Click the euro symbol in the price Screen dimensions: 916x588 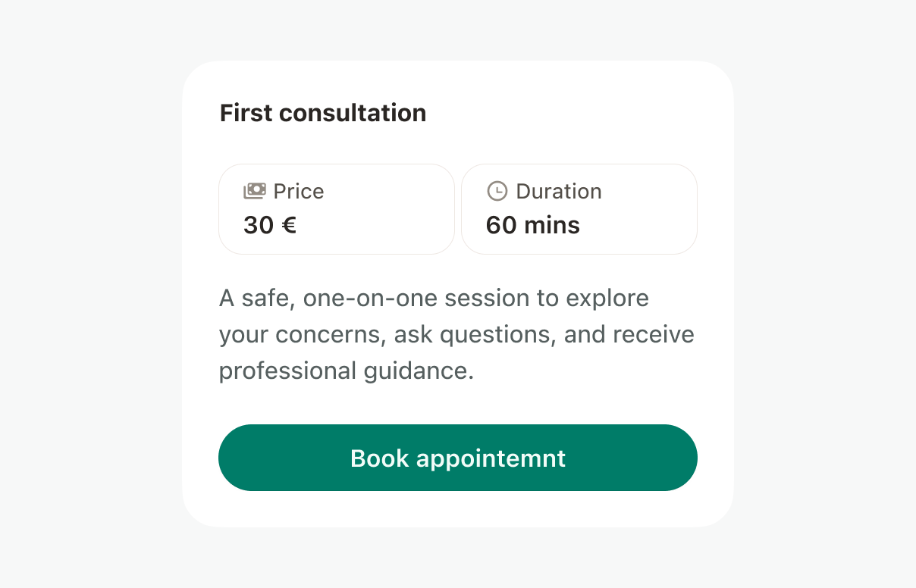tap(289, 225)
